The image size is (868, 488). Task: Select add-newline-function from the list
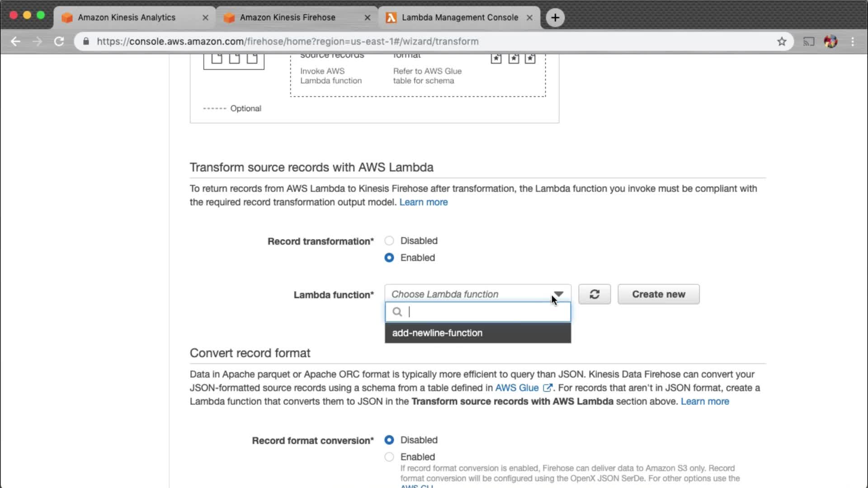point(437,333)
